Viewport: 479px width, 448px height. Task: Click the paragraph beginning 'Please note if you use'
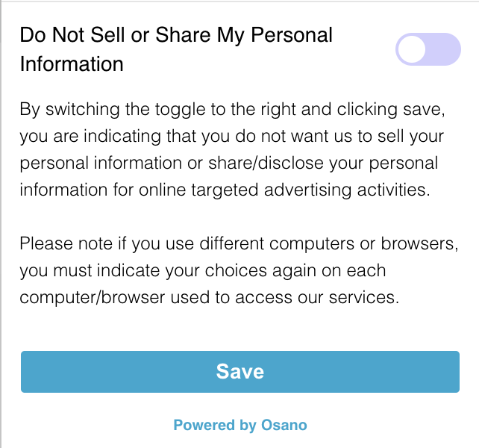[x=238, y=270]
